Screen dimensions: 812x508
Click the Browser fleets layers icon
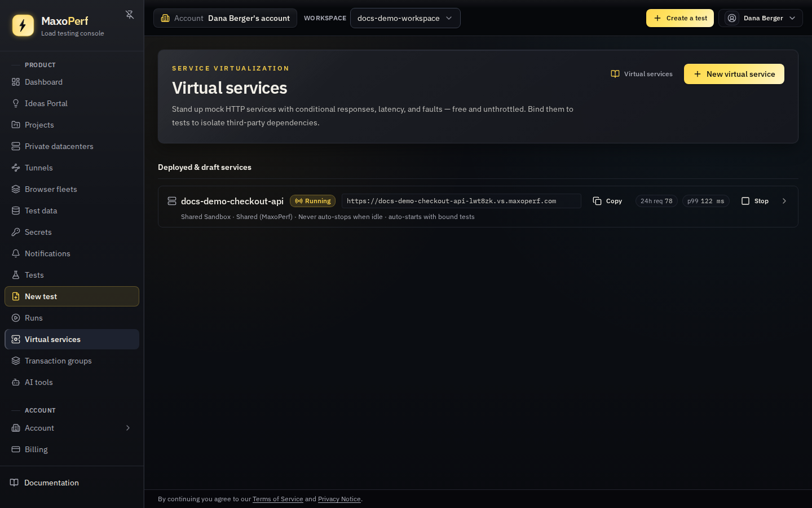point(16,189)
